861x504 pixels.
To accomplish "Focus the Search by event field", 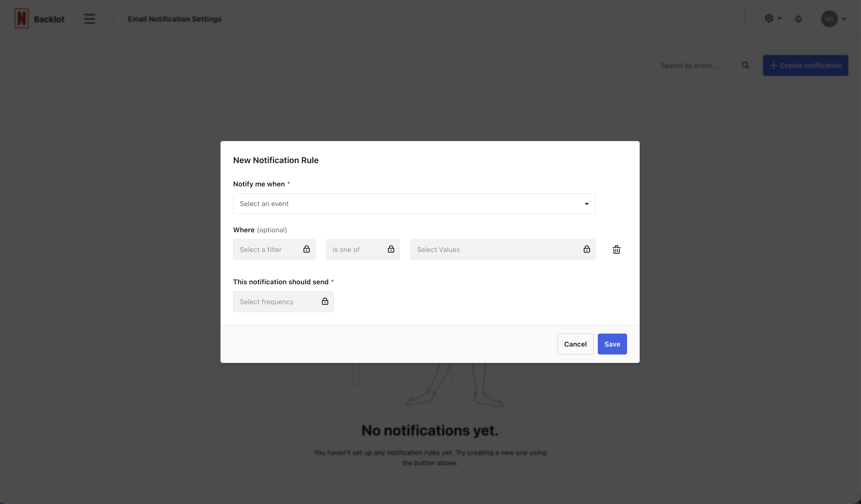I will [697, 65].
